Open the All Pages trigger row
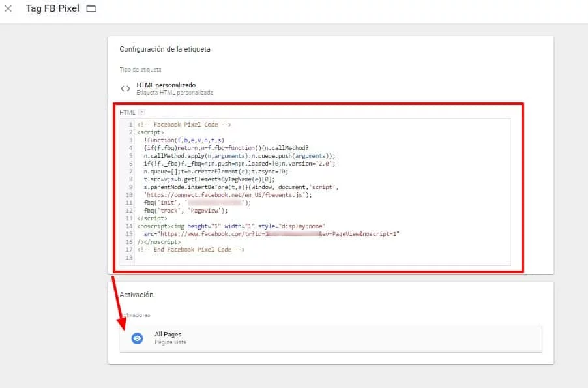The width and height of the screenshot is (588, 388). [331, 339]
